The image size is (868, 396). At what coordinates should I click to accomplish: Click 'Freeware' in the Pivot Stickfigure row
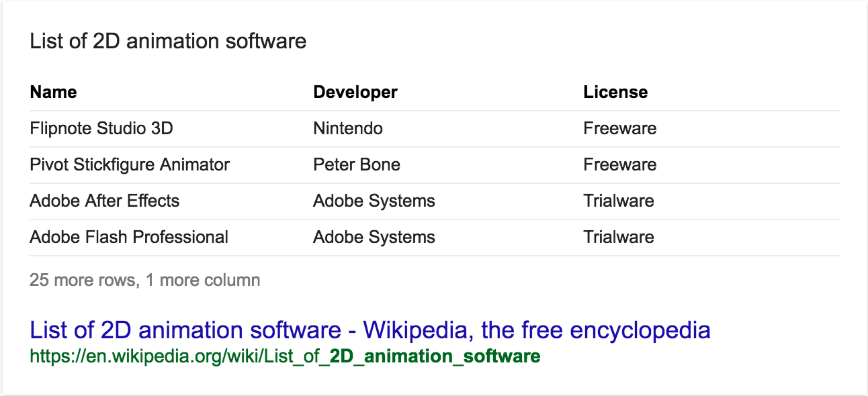(620, 164)
